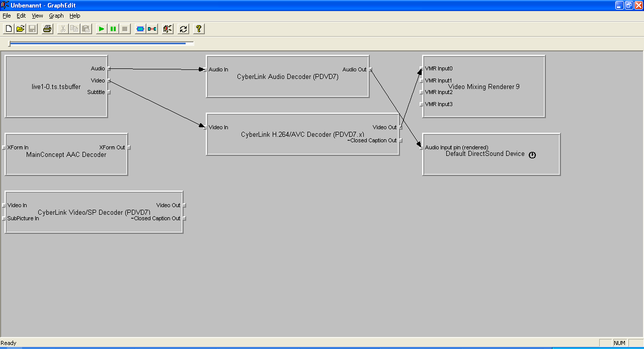Refresh the graph with circular arrows icon
644x349 pixels.
click(x=183, y=29)
